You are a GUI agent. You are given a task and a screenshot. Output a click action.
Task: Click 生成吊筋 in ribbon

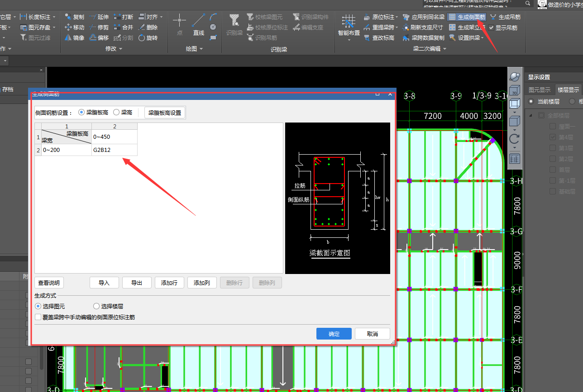click(x=505, y=17)
